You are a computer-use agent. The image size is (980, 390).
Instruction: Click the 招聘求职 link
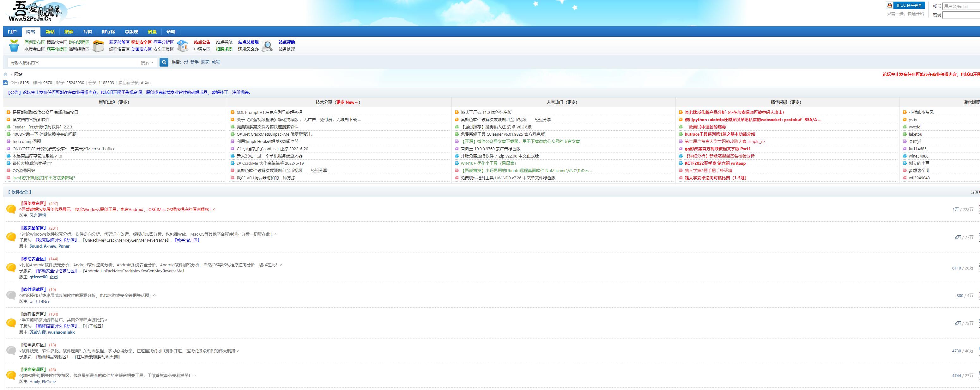224,49
